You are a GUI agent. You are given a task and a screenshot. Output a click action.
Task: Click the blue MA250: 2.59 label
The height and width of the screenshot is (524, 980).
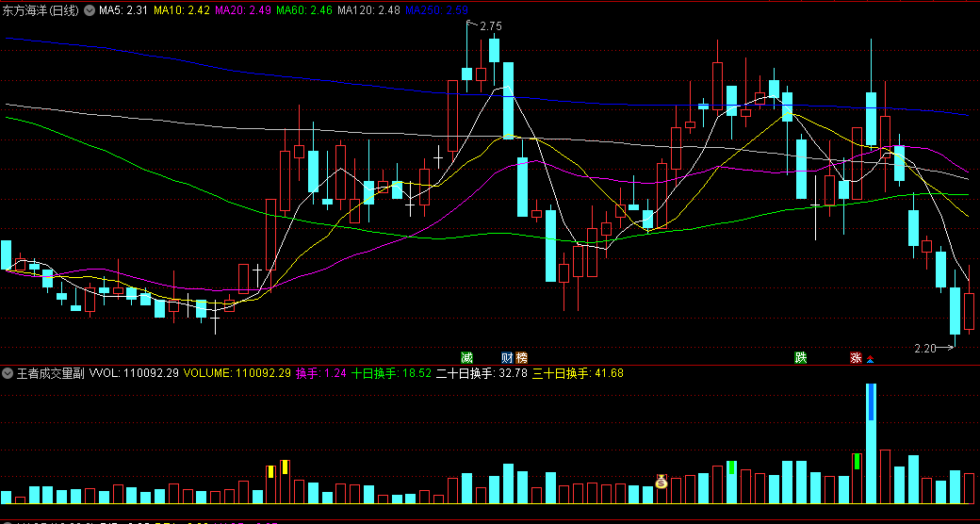436,10
